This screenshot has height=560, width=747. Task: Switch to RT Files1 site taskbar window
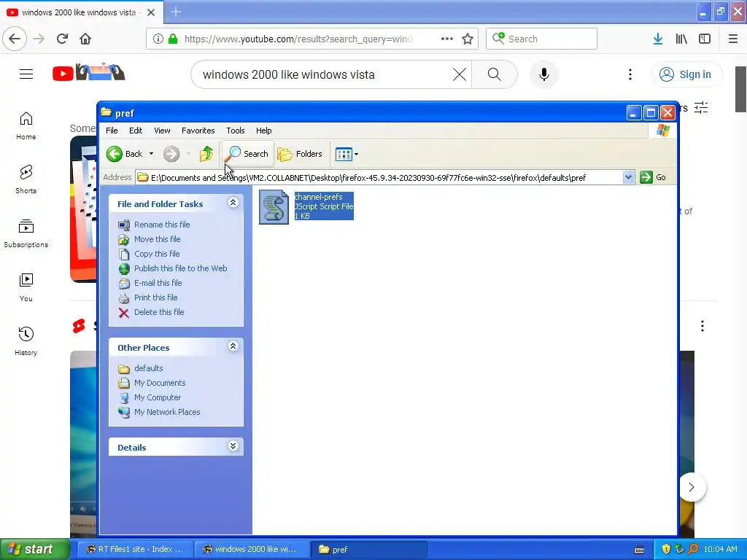134,550
